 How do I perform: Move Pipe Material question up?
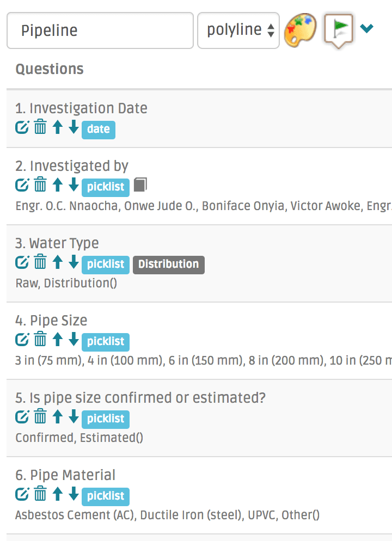pyautogui.click(x=58, y=495)
